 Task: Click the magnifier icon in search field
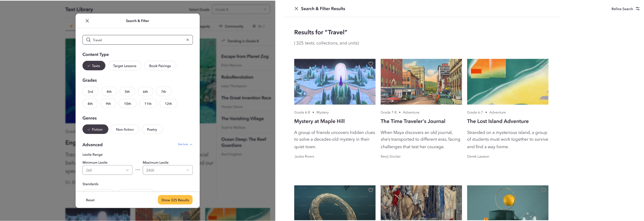tap(89, 40)
